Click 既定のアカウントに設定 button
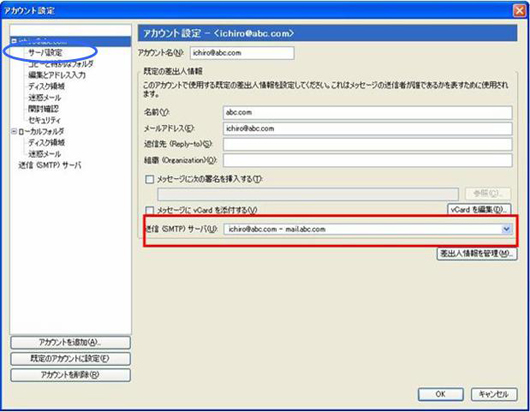Image resolution: width=530 pixels, height=412 pixels. [70, 359]
